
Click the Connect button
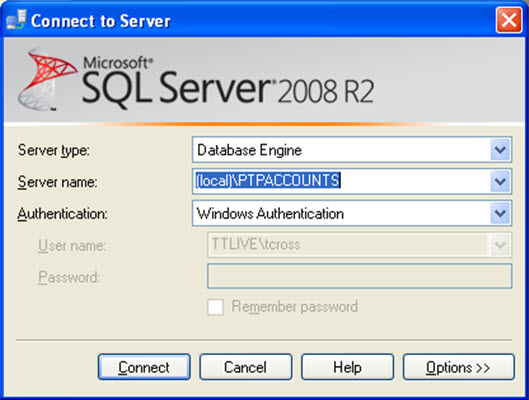(144, 367)
